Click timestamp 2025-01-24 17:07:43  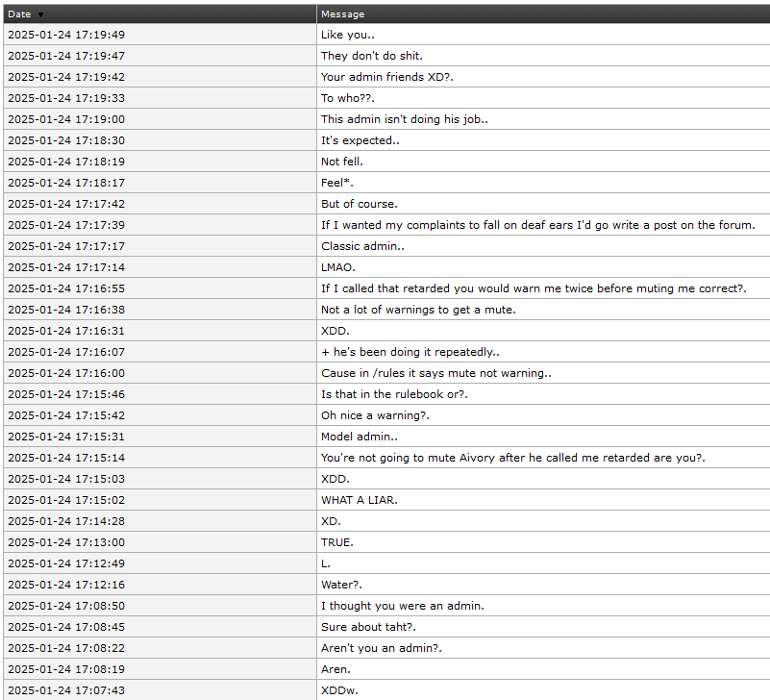pos(66,690)
